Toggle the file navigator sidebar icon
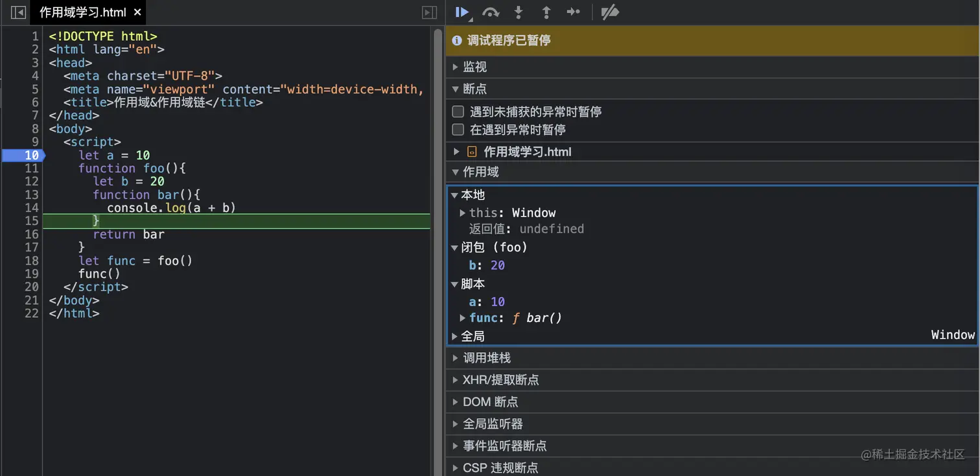 (18, 12)
